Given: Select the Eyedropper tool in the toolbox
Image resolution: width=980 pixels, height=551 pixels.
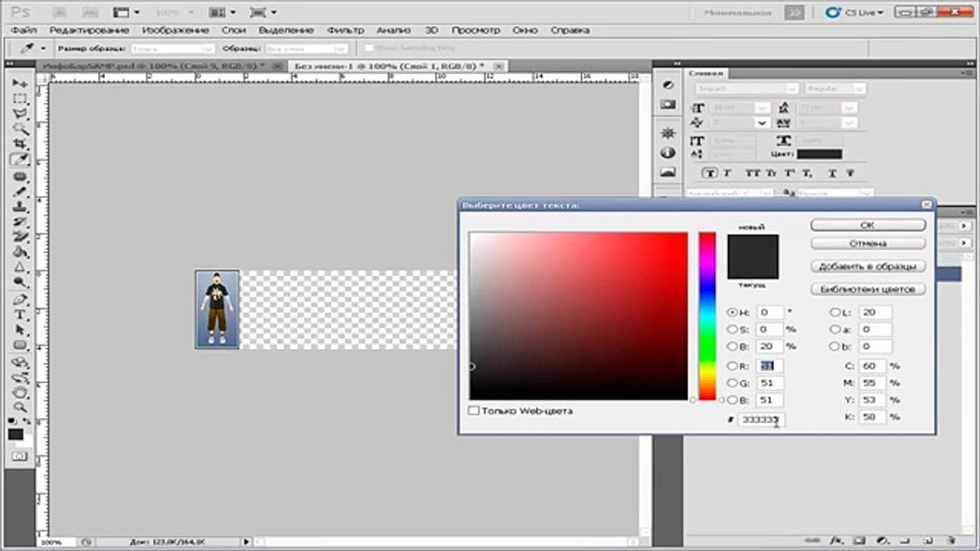Looking at the screenshot, I should click(x=20, y=160).
